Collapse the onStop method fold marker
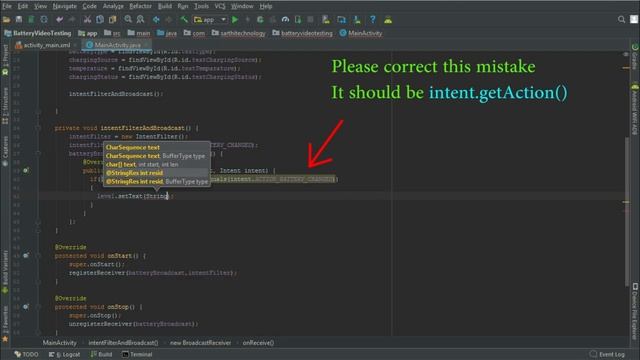Screen dimensions: 640x360 [38, 307]
